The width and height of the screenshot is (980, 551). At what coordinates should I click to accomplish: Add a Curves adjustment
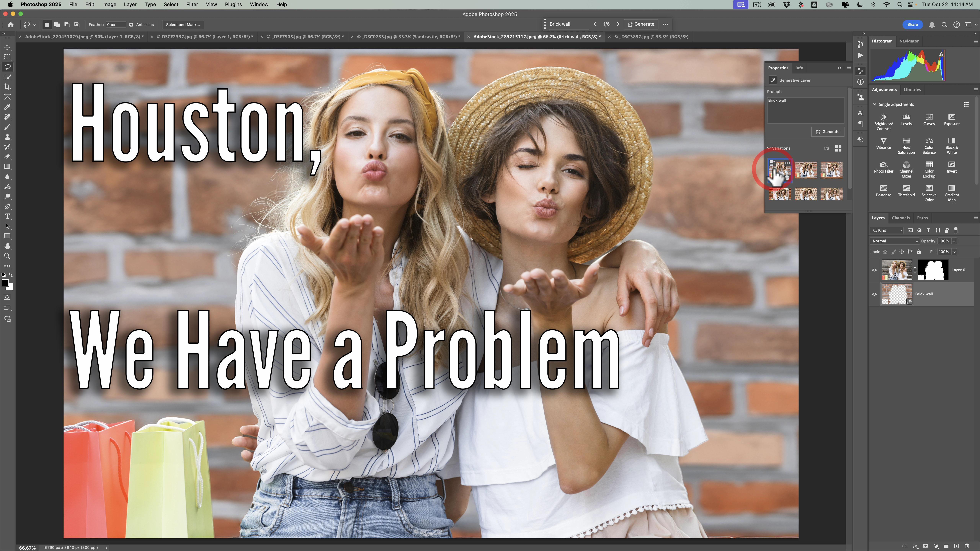929,119
